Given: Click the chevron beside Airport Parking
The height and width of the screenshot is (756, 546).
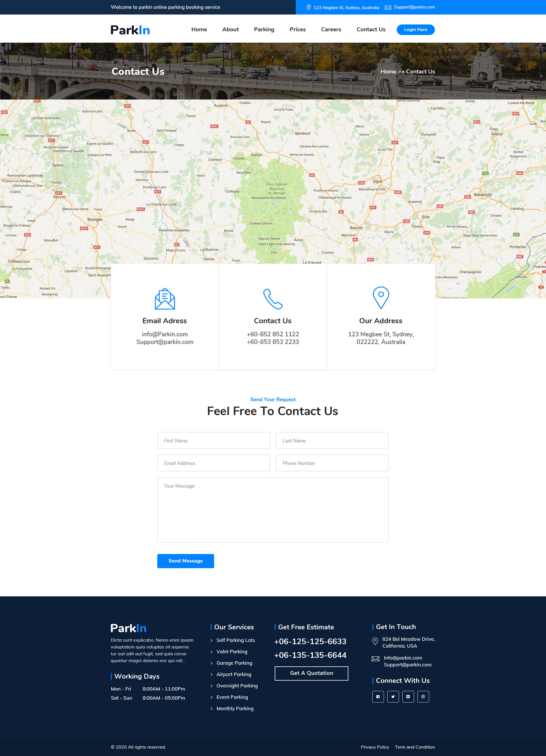Looking at the screenshot, I should pyautogui.click(x=212, y=674).
